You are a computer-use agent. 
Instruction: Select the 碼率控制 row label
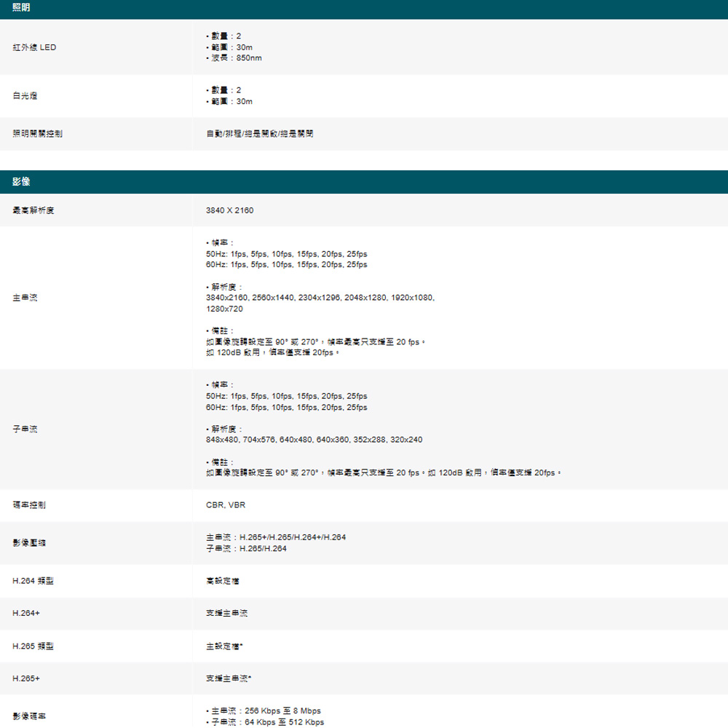click(x=29, y=505)
